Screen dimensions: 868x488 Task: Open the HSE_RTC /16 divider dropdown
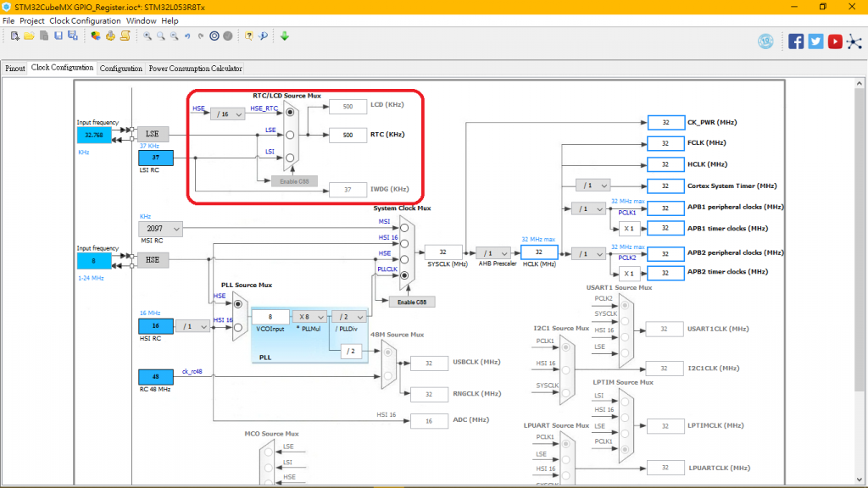pos(227,114)
